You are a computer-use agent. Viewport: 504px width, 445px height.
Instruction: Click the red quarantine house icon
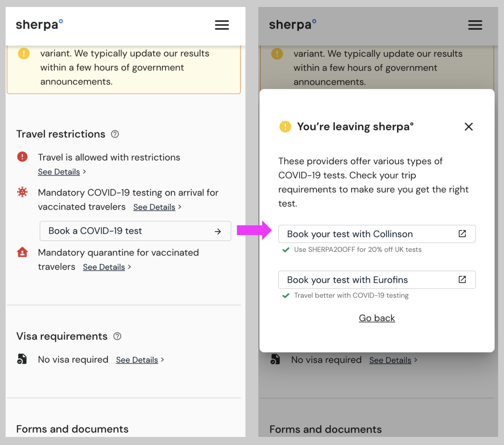click(22, 252)
